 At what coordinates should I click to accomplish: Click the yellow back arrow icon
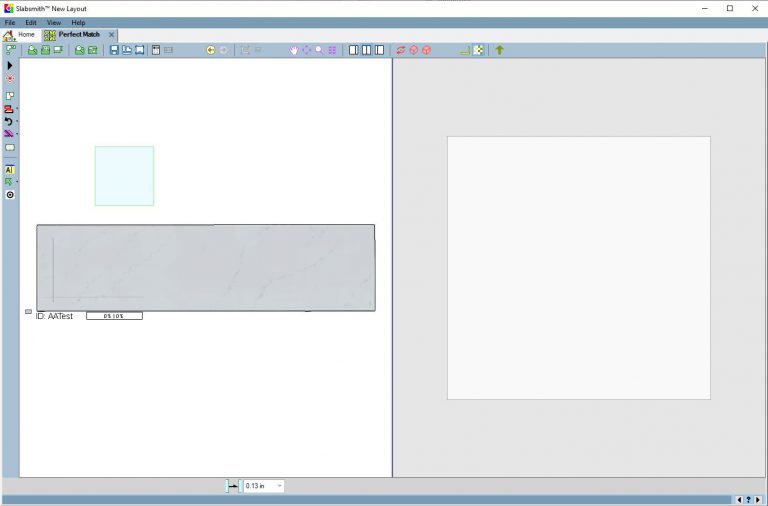point(211,50)
